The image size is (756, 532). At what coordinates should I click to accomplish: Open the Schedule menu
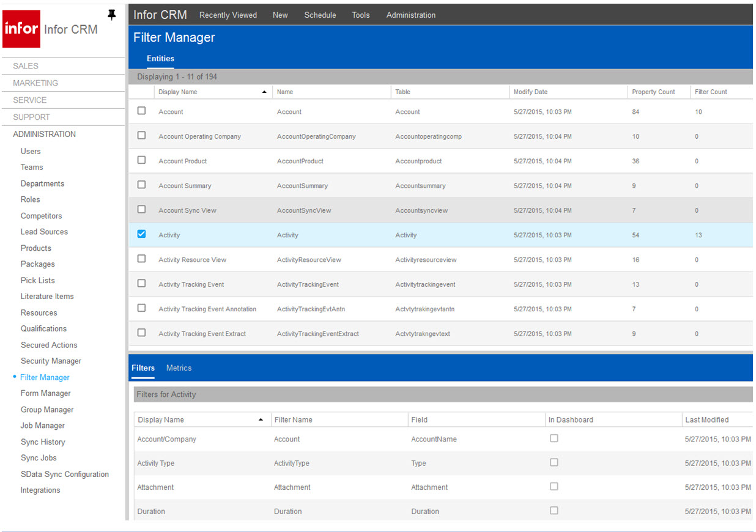pyautogui.click(x=320, y=15)
